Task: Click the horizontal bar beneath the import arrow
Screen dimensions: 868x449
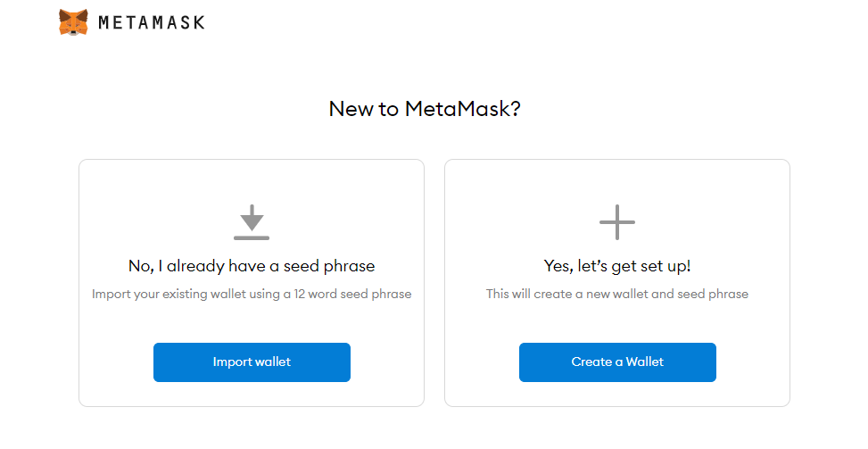Action: pos(252,237)
